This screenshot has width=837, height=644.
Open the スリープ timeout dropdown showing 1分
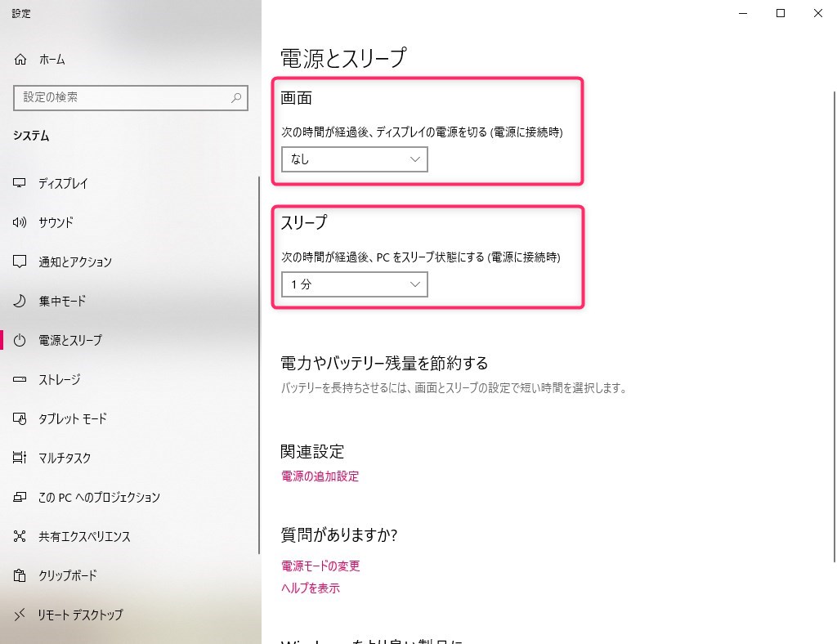[354, 284]
